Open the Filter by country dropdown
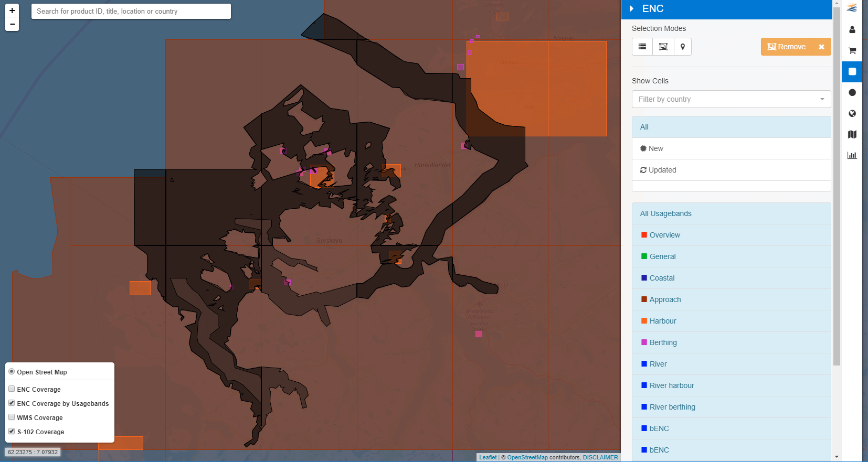 click(731, 99)
